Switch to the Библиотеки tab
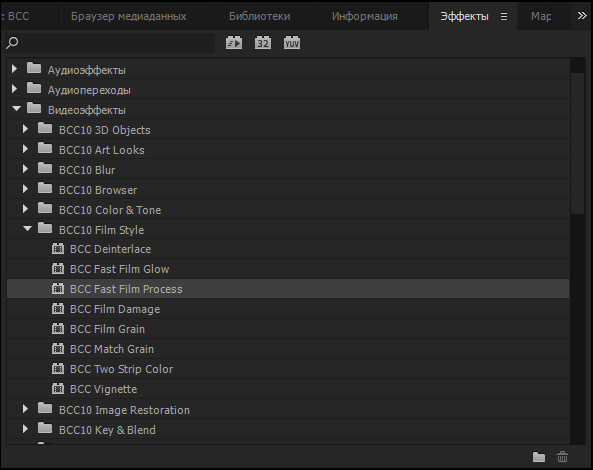 [x=259, y=16]
